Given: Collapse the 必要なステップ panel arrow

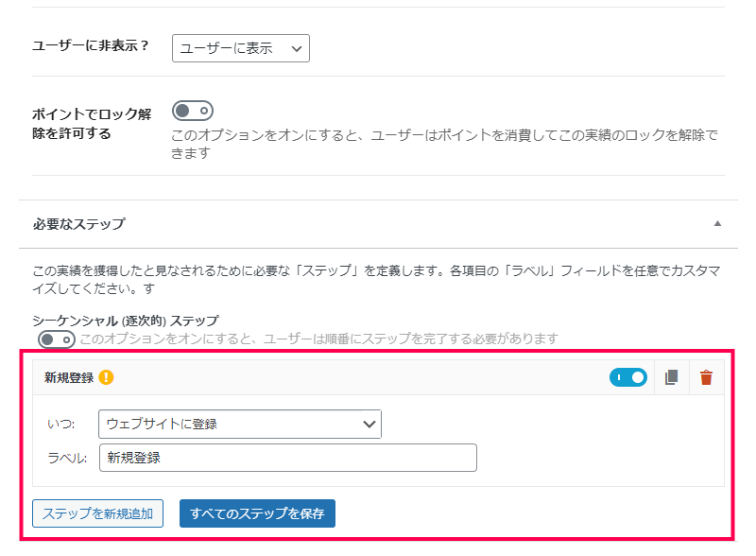Looking at the screenshot, I should (717, 223).
